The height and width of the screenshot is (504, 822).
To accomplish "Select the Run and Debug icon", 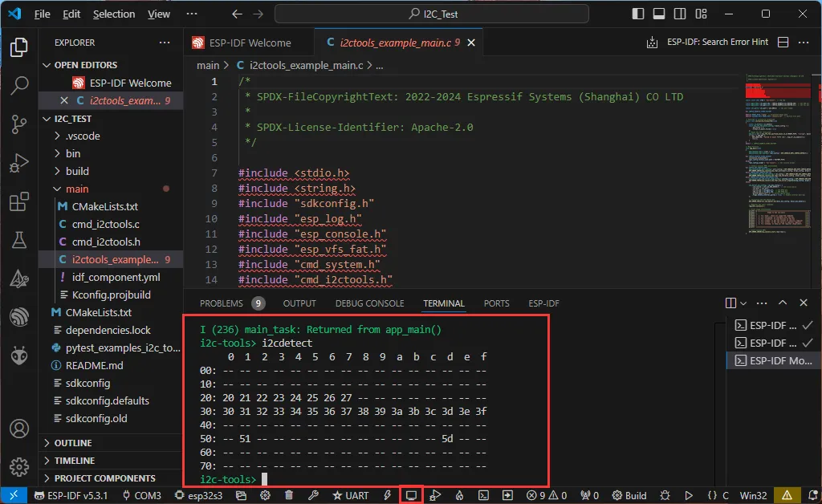I will (19, 160).
